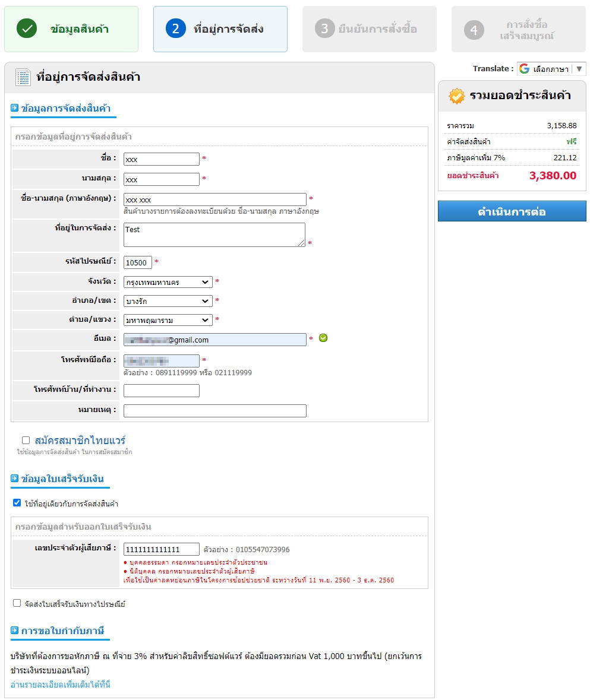
Task: Click the green checkmark step 1 icon
Action: click(x=27, y=28)
